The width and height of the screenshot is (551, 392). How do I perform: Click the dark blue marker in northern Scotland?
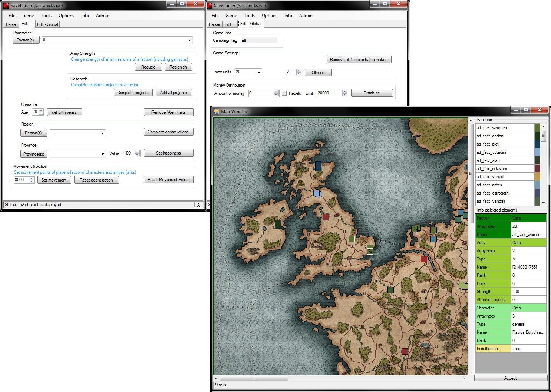[x=318, y=166]
